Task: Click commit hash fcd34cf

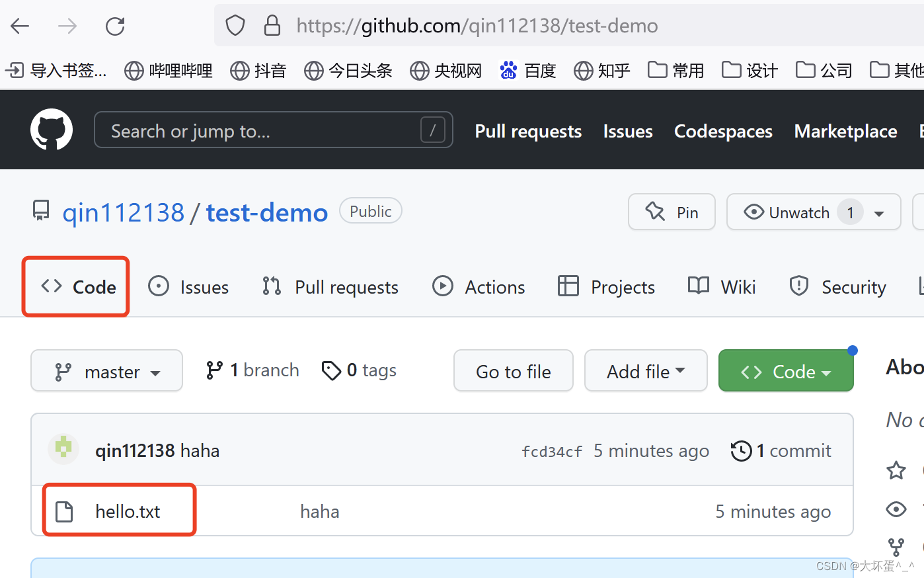Action: pyautogui.click(x=552, y=452)
